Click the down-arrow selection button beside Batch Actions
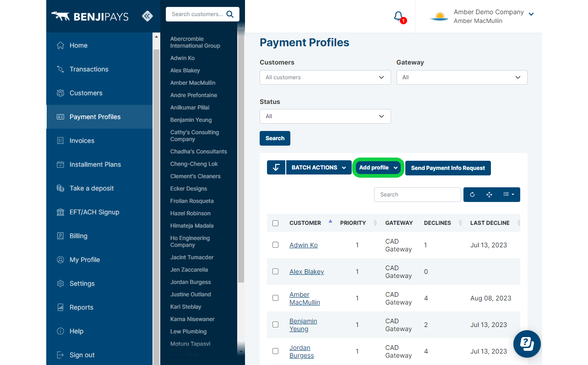 276,168
